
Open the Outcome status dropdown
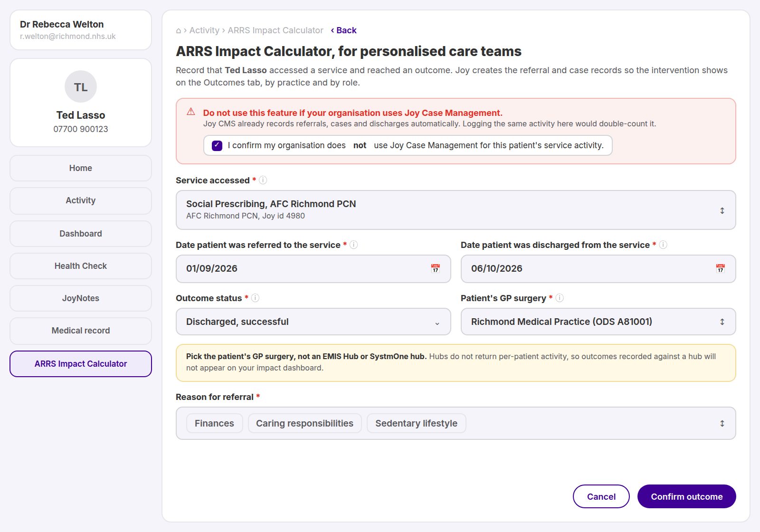tap(313, 322)
